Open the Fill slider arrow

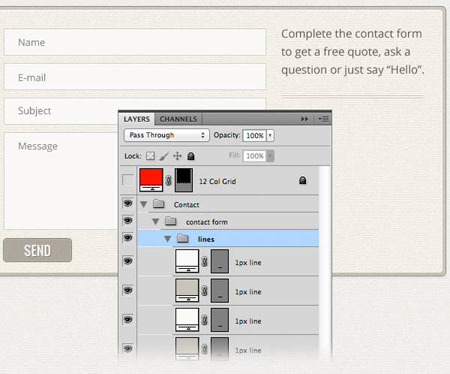click(270, 156)
